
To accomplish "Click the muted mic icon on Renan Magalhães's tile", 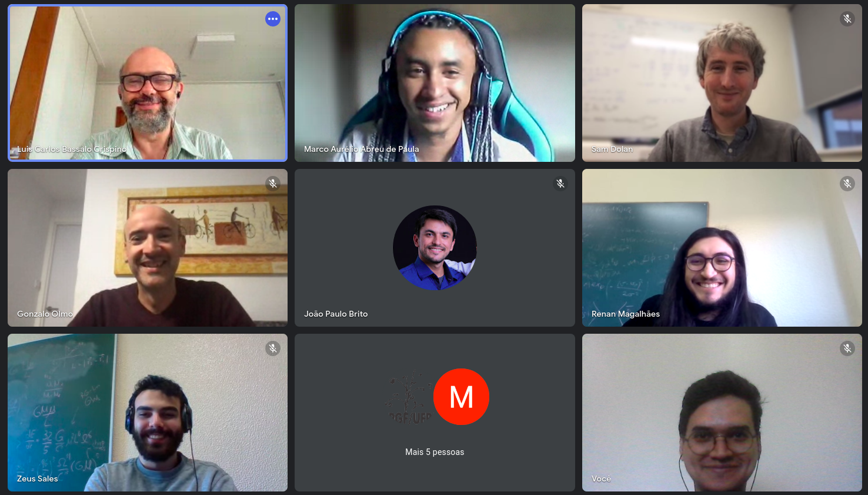I will click(847, 184).
